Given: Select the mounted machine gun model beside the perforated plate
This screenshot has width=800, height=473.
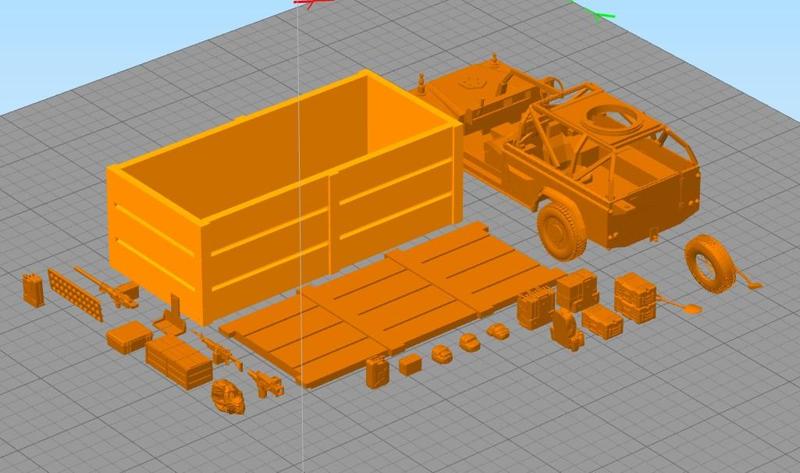Looking at the screenshot, I should click(x=108, y=289).
